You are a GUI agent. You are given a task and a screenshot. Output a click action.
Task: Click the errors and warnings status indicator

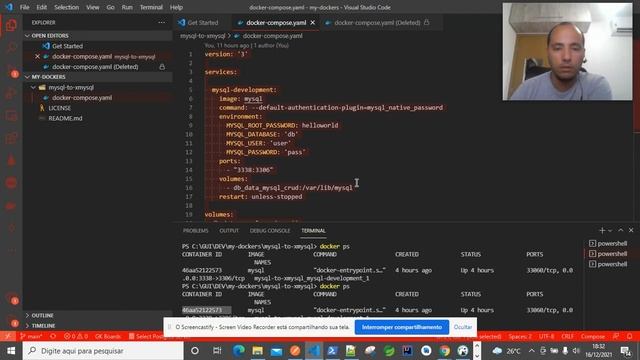(x=76, y=336)
